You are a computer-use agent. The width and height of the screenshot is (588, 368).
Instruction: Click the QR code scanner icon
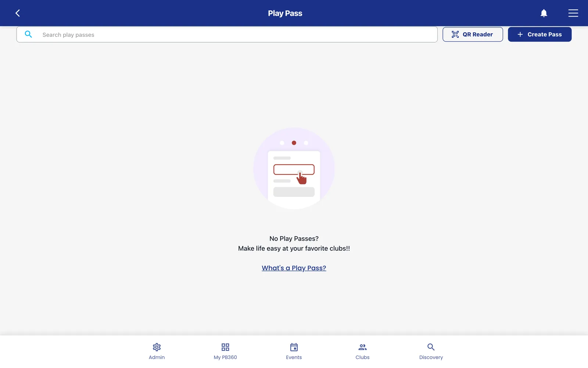tap(455, 34)
